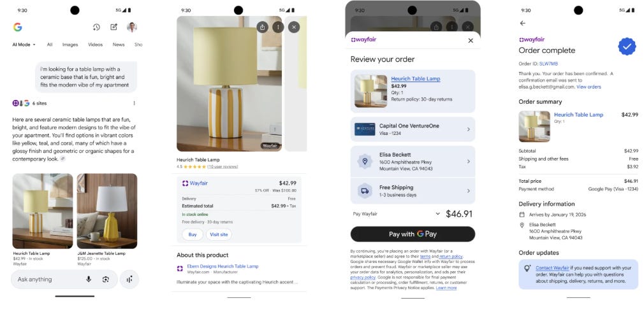Select the J&M Jeanette Table Lamp thumbnail

tap(106, 211)
